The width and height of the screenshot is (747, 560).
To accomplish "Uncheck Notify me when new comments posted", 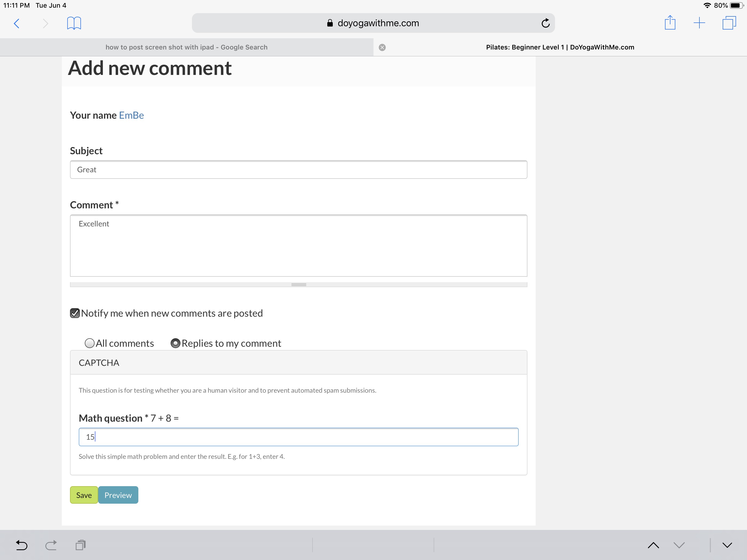I will [x=75, y=313].
